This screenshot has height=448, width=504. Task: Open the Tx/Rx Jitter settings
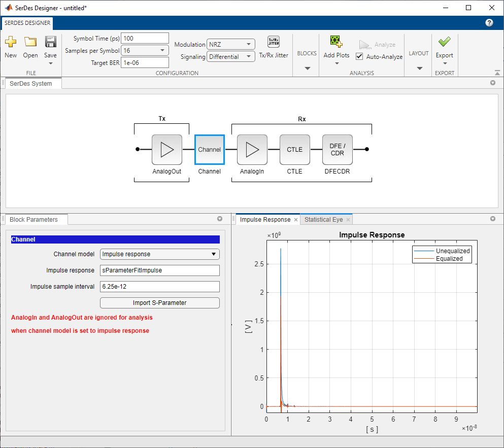point(274,42)
